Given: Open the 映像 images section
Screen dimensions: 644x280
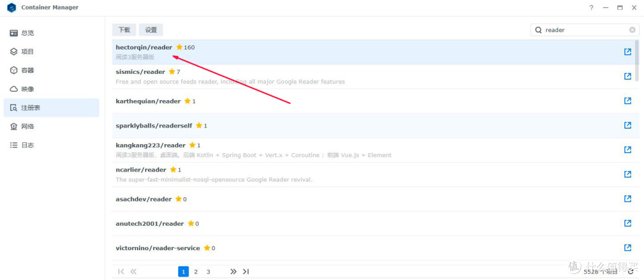Looking at the screenshot, I should click(x=51, y=89).
